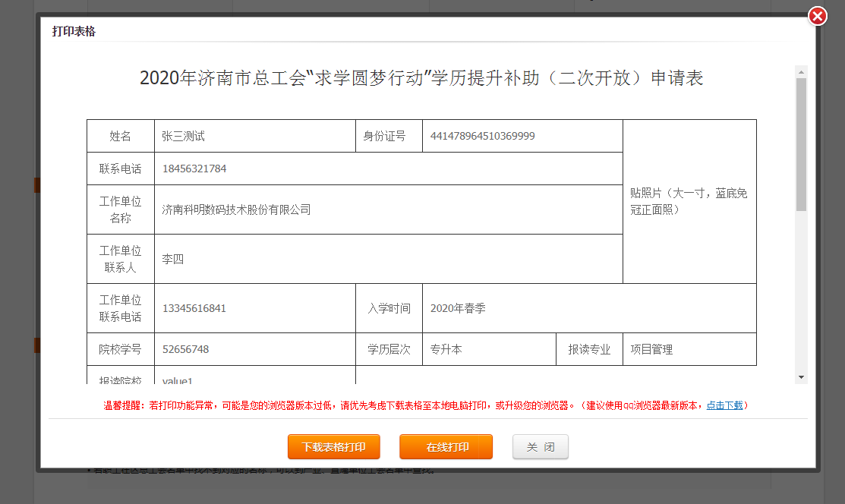The width and height of the screenshot is (845, 504).
Task: Click the enrollment time 2020年春季
Action: point(458,308)
